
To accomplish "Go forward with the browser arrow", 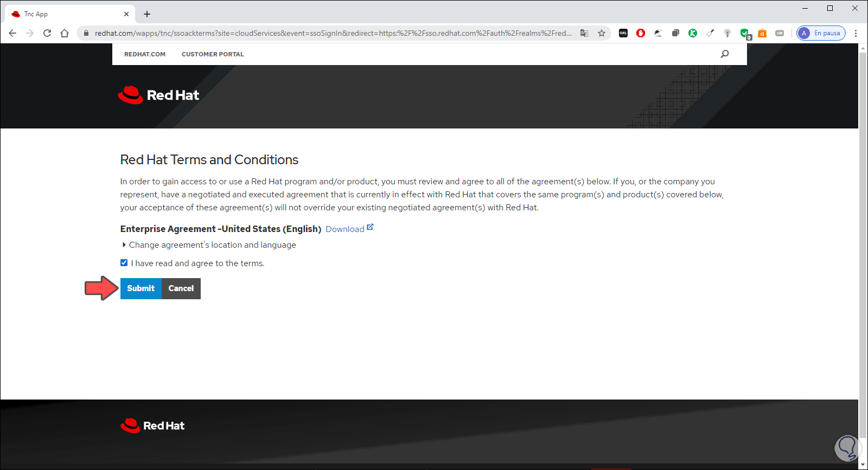I will 30,33.
